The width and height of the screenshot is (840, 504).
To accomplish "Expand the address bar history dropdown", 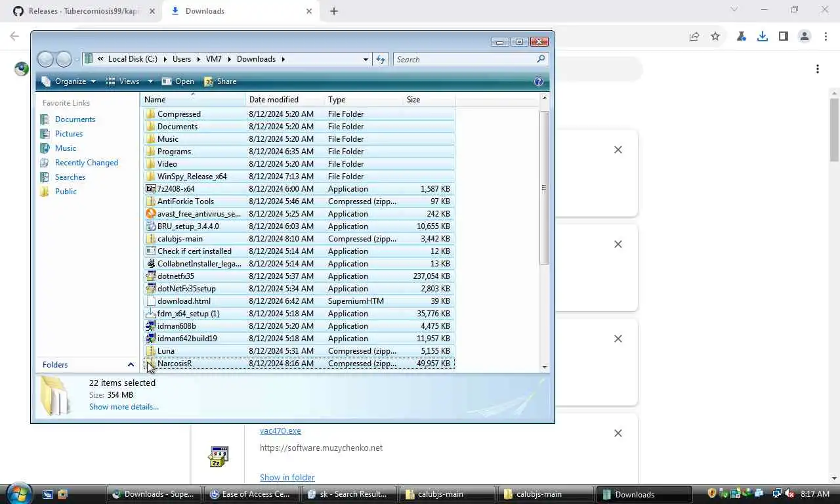I will pyautogui.click(x=366, y=59).
